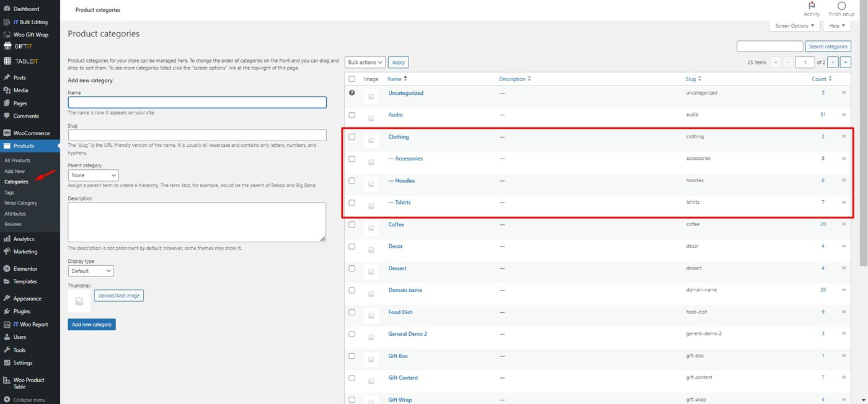This screenshot has height=404, width=868.
Task: Select Tags under the Products menu
Action: pyautogui.click(x=9, y=193)
